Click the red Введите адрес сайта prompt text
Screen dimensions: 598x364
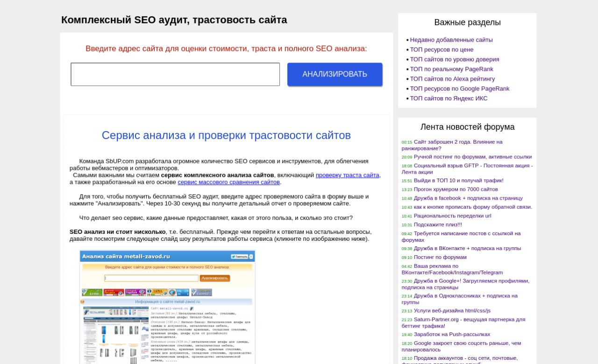226,49
